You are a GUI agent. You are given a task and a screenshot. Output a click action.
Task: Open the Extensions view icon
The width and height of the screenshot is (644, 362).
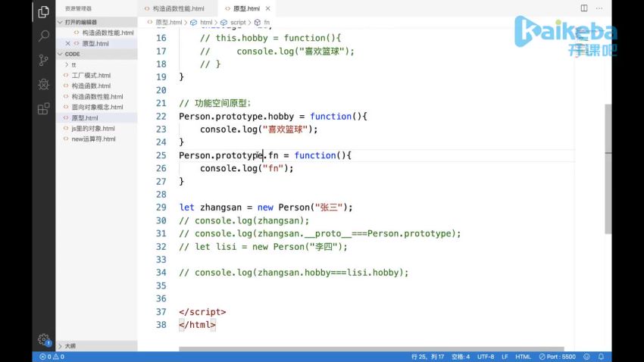[43, 109]
